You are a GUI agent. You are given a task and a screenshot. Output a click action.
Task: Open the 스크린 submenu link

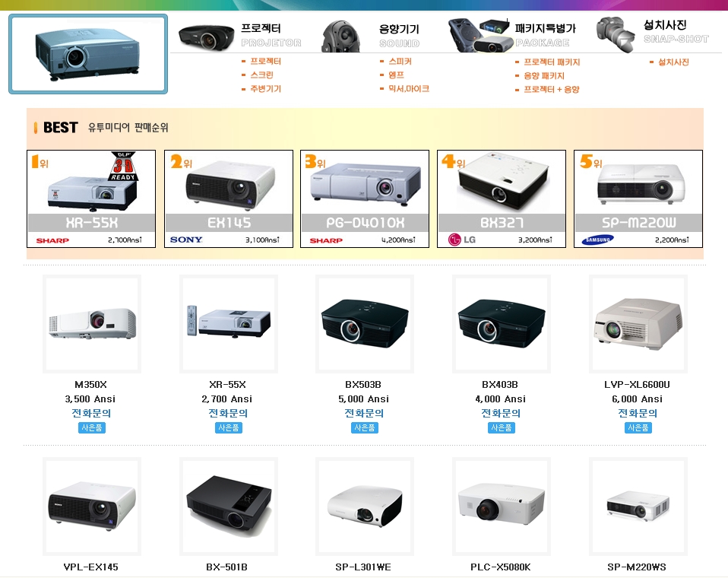tap(262, 75)
